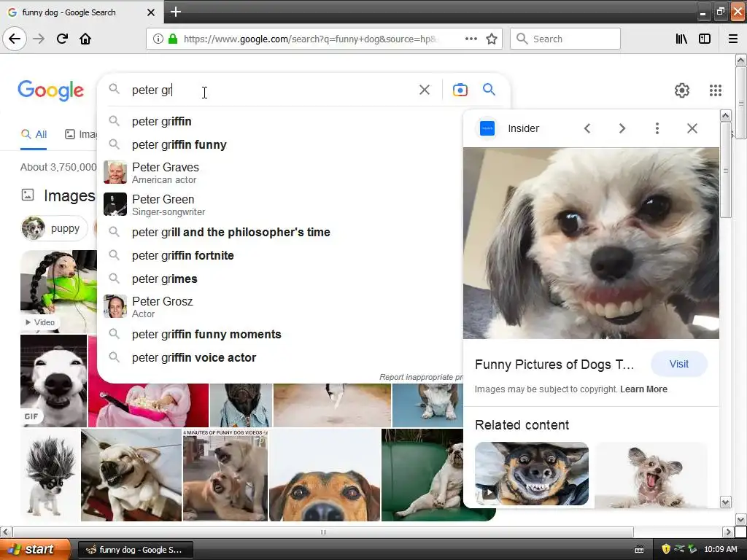
Task: Open related grinning German shepherd thumbnail
Action: [x=532, y=473]
